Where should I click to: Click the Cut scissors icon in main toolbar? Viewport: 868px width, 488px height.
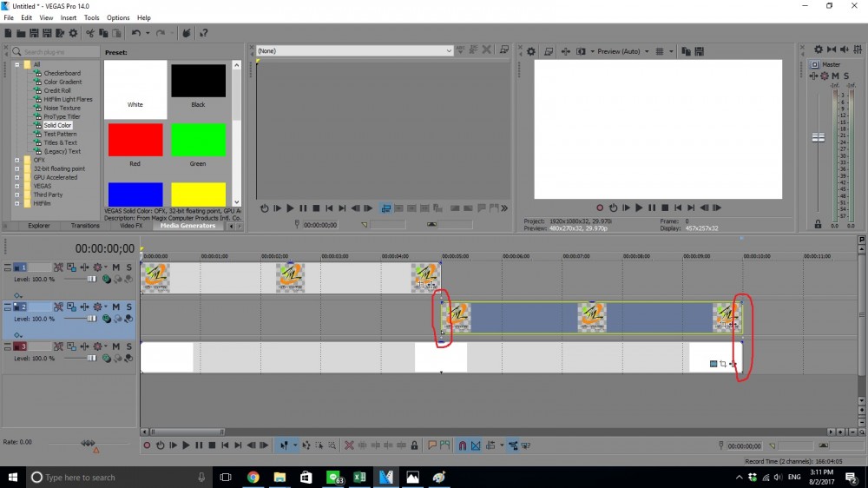click(89, 33)
